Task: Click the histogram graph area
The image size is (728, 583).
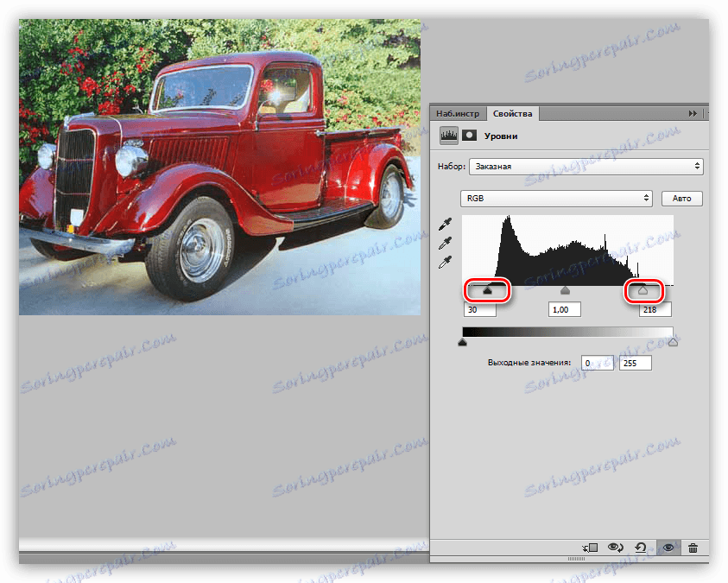Action: coord(567,250)
